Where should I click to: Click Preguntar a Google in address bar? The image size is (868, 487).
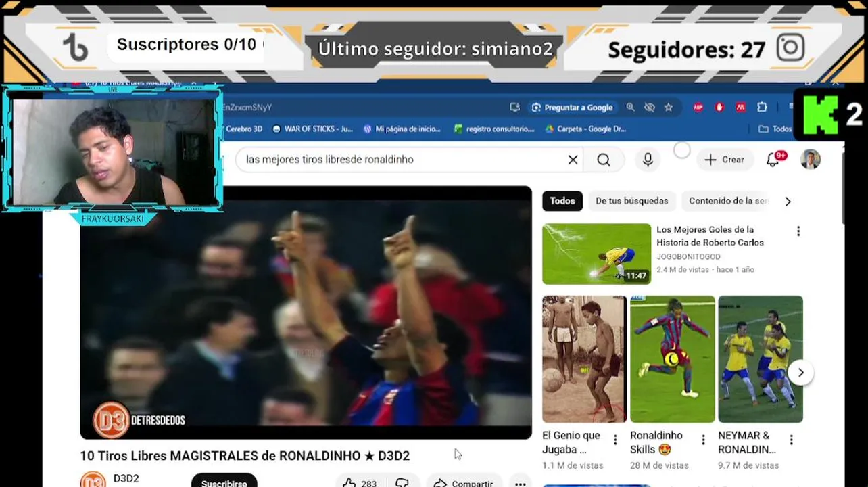point(572,108)
